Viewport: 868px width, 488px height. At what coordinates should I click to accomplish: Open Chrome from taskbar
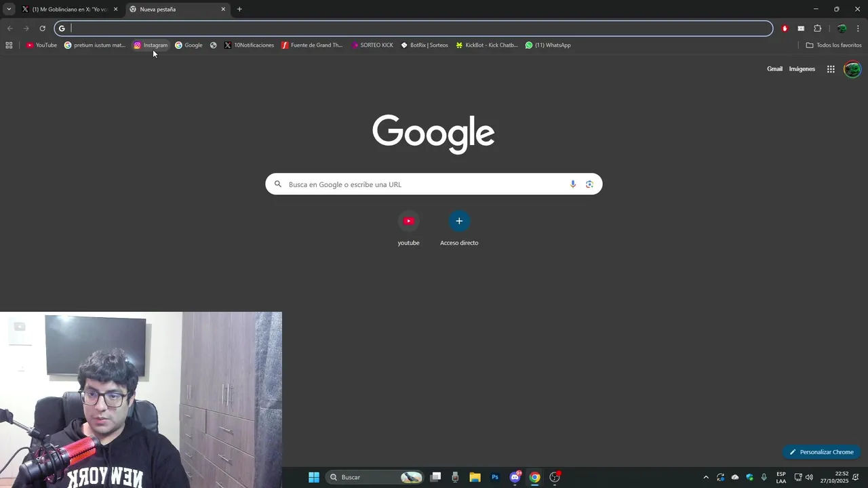535,477
